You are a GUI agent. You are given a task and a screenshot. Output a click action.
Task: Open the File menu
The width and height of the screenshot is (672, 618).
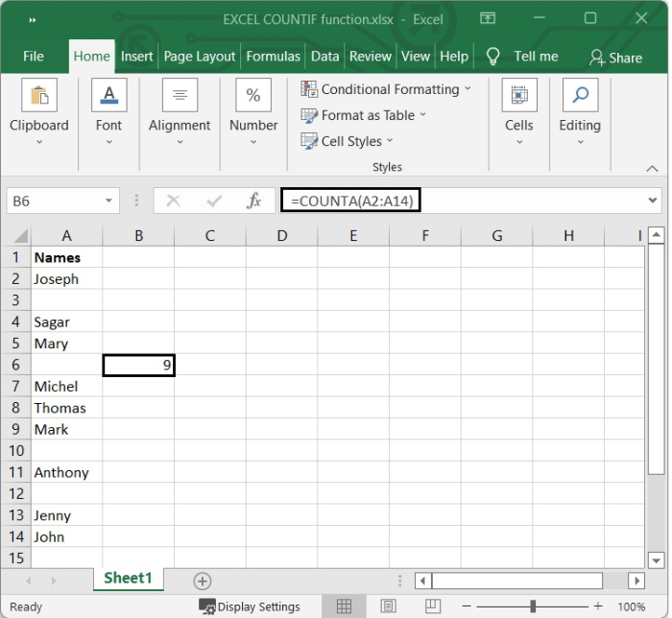point(34,57)
